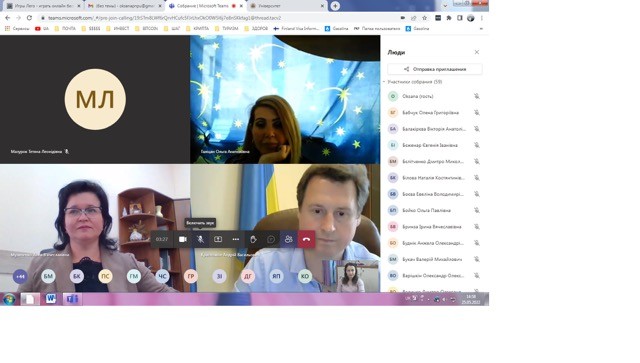Click the МЛ avatar video tile
The width and height of the screenshot is (640, 363).
click(95, 100)
